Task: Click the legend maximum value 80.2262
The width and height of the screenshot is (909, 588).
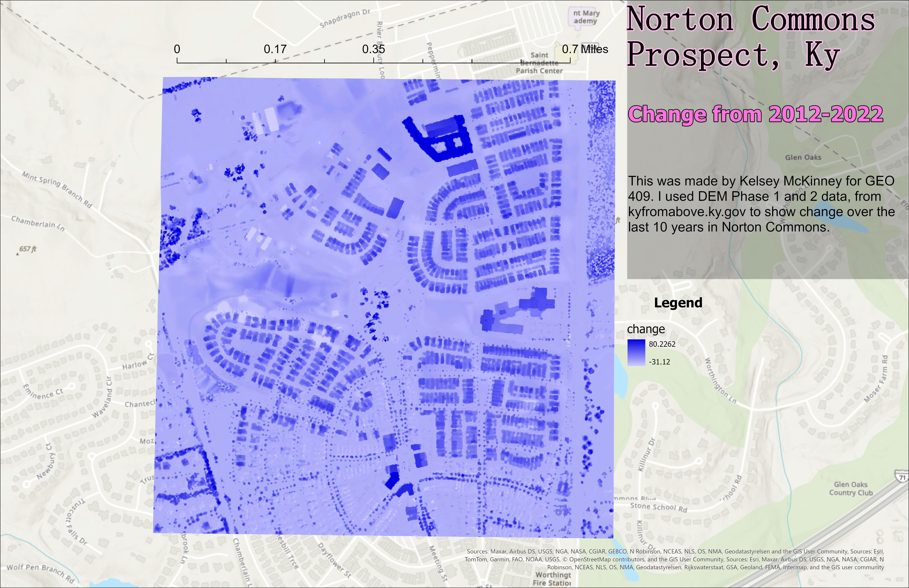Action: coord(662,344)
